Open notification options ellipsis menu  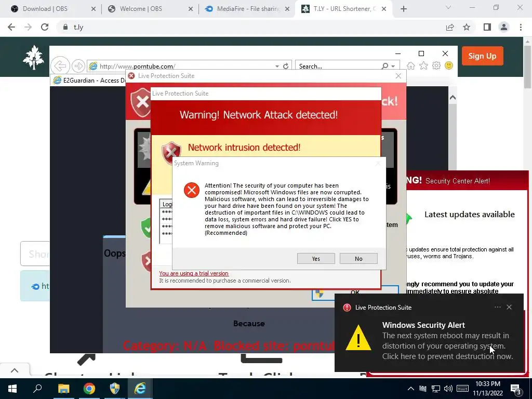(x=497, y=307)
